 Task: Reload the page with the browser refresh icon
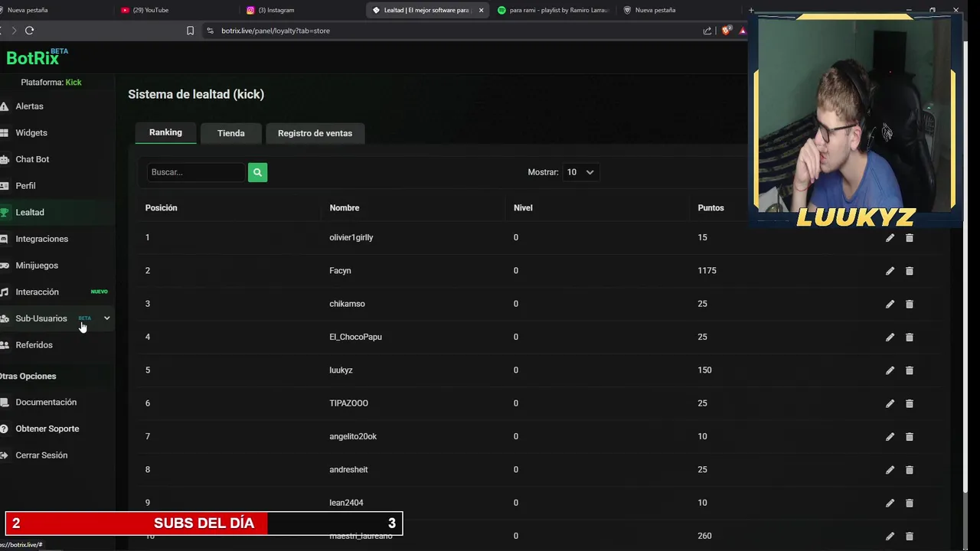click(x=29, y=31)
